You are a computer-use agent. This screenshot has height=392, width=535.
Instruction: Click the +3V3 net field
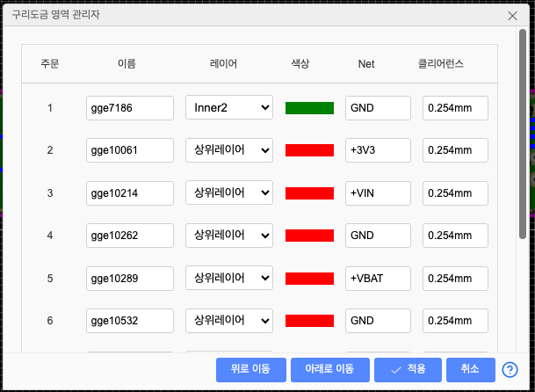click(x=378, y=150)
